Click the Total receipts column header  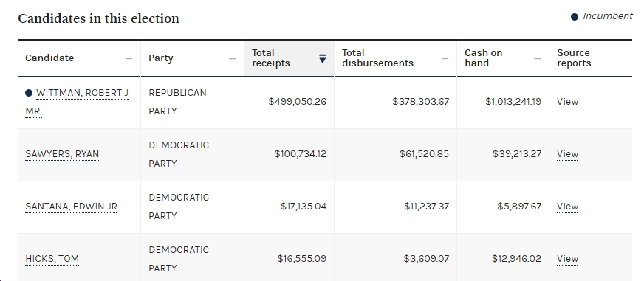pos(290,58)
